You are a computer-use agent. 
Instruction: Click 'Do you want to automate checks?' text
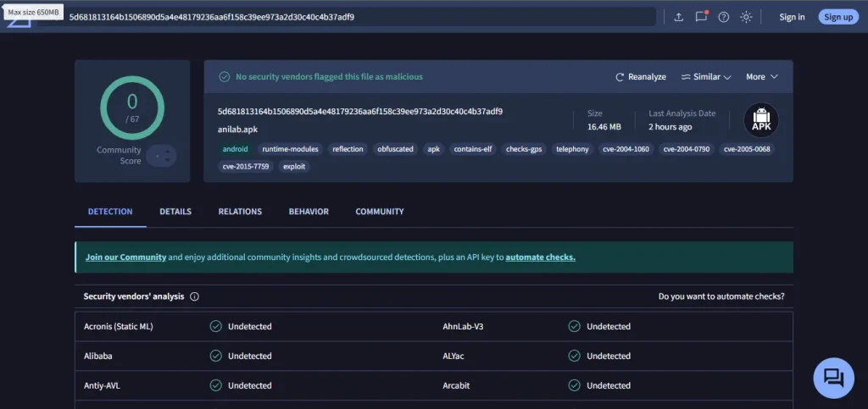721,297
